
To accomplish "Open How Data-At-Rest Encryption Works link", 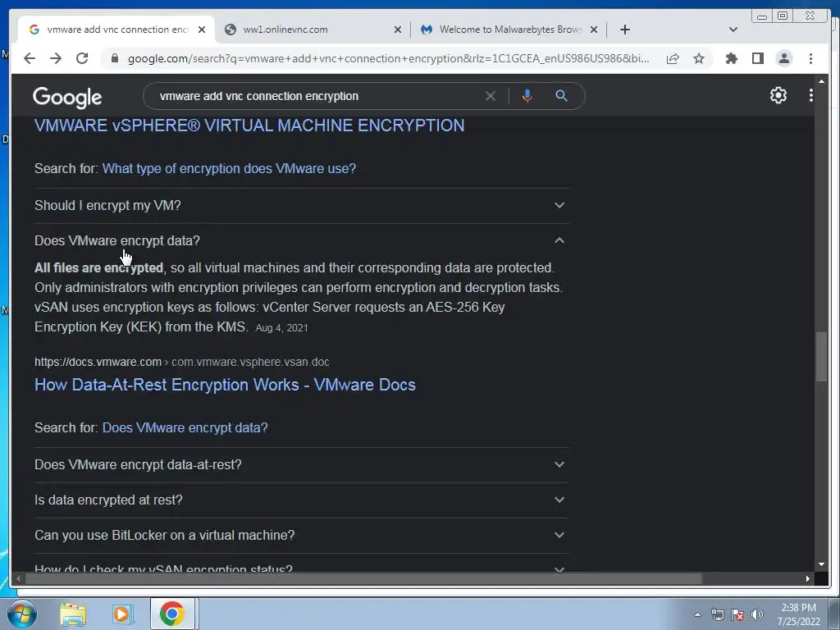I will pos(225,385).
